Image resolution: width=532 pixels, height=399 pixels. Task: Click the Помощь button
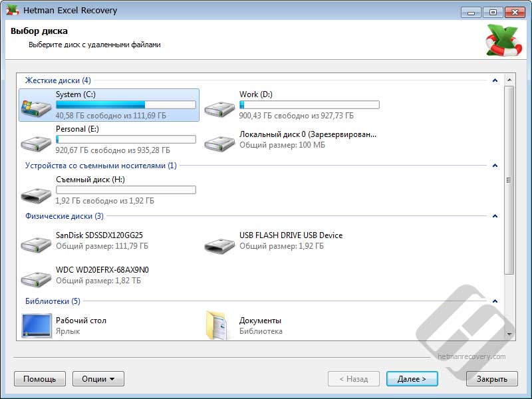pos(40,378)
